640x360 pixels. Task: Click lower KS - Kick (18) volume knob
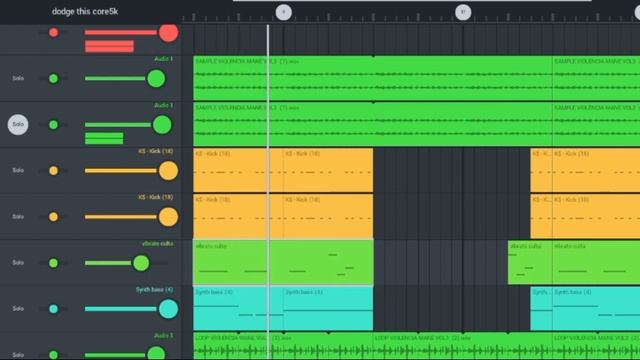169,217
